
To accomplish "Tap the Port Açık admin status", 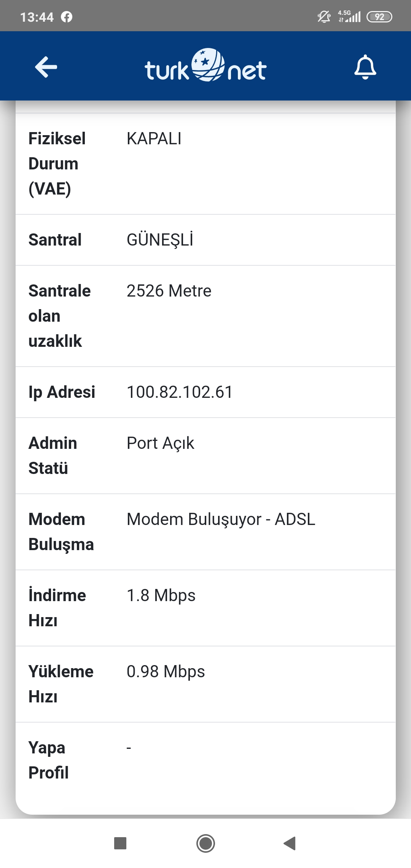I will [160, 443].
